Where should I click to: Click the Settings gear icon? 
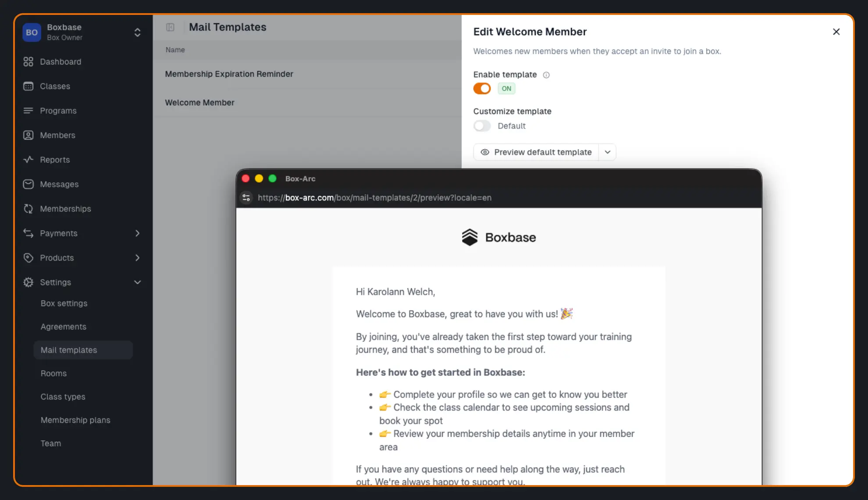point(28,282)
